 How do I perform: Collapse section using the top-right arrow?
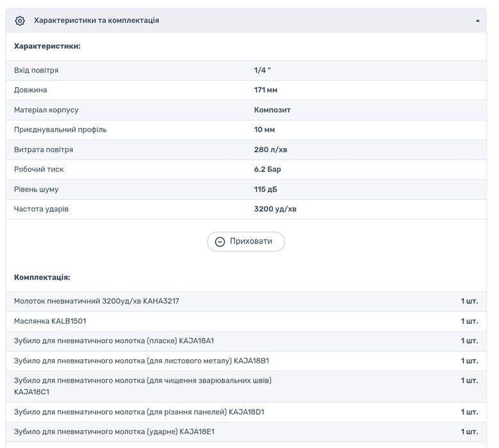click(x=477, y=21)
